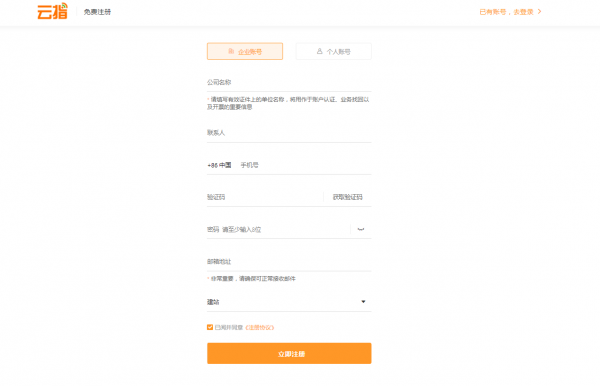Click the 获取验证码 button
The height and width of the screenshot is (386, 600).
[x=347, y=197]
